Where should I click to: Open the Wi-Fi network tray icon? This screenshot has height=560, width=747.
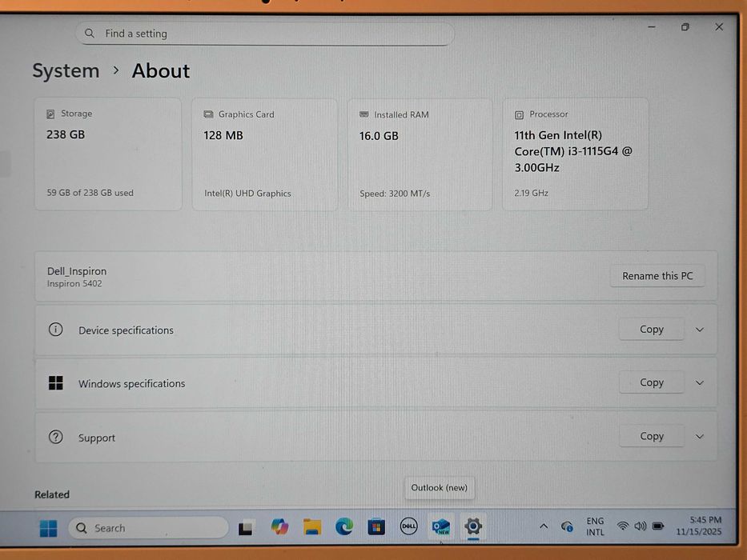point(622,526)
